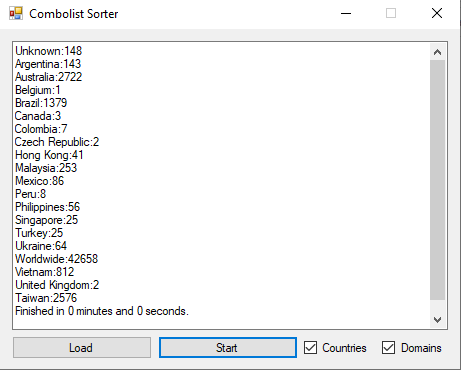
Task: Click the Start button
Action: pos(228,348)
